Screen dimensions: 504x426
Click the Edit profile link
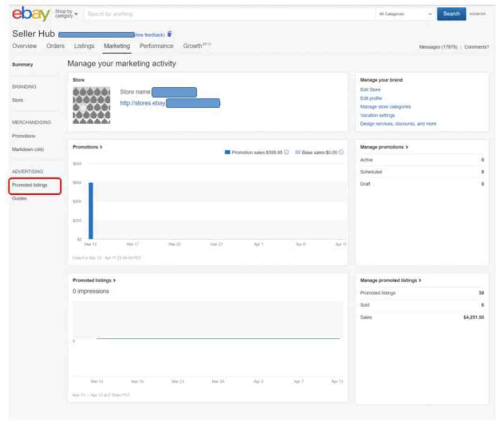tap(371, 98)
